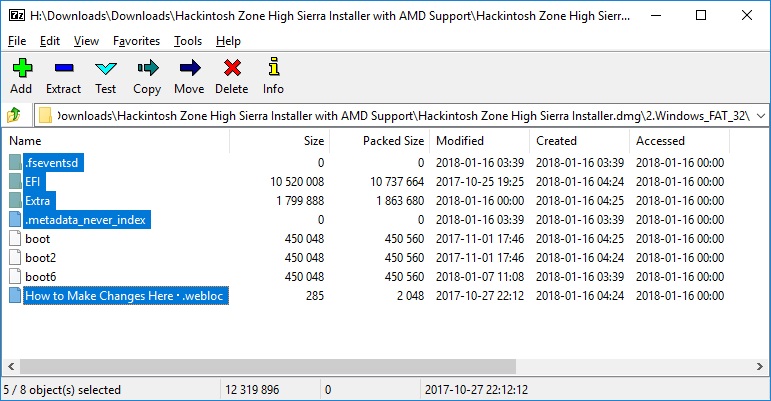Sort by the Accessed column header
The width and height of the screenshot is (771, 401).
(679, 141)
